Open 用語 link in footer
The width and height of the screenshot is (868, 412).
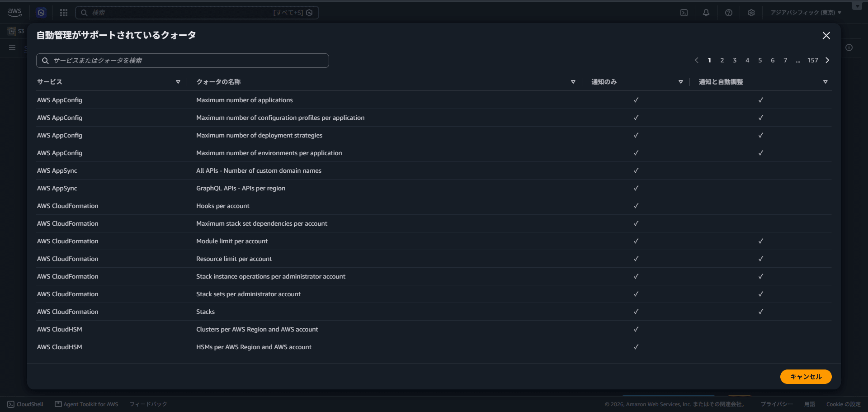tap(809, 404)
